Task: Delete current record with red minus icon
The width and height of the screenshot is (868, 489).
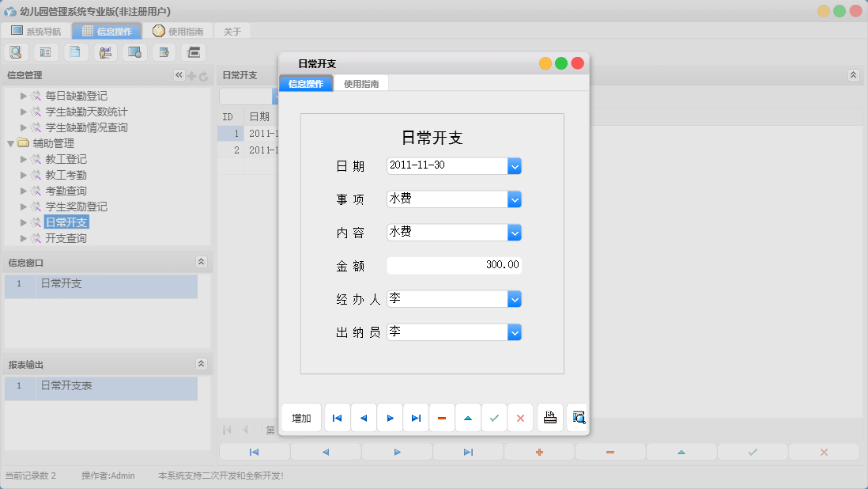Action: [x=442, y=418]
